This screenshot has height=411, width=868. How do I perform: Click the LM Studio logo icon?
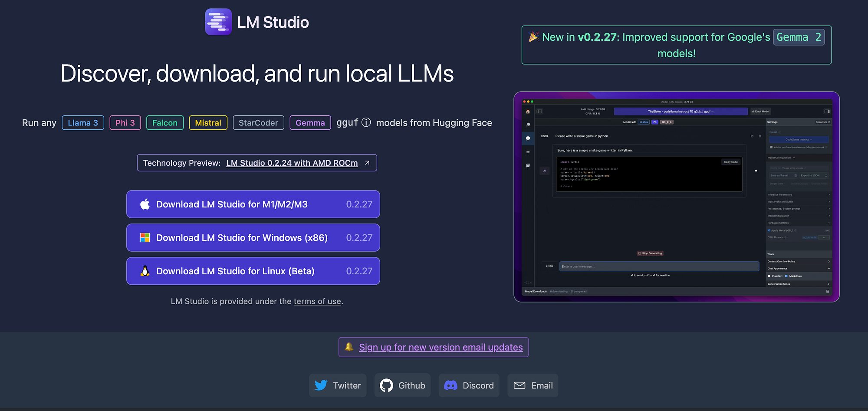(x=218, y=22)
